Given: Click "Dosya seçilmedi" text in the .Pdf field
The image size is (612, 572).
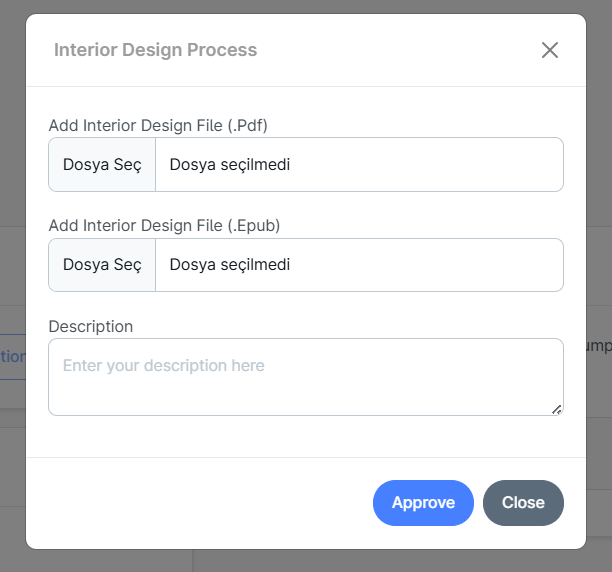Looking at the screenshot, I should click(230, 165).
